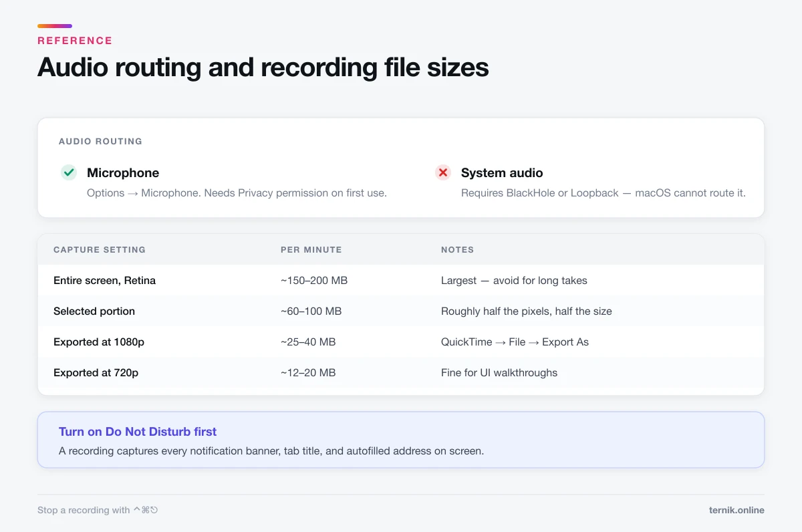This screenshot has height=532, width=802.
Task: Click the '~25–40 MB' value
Action: (308, 342)
